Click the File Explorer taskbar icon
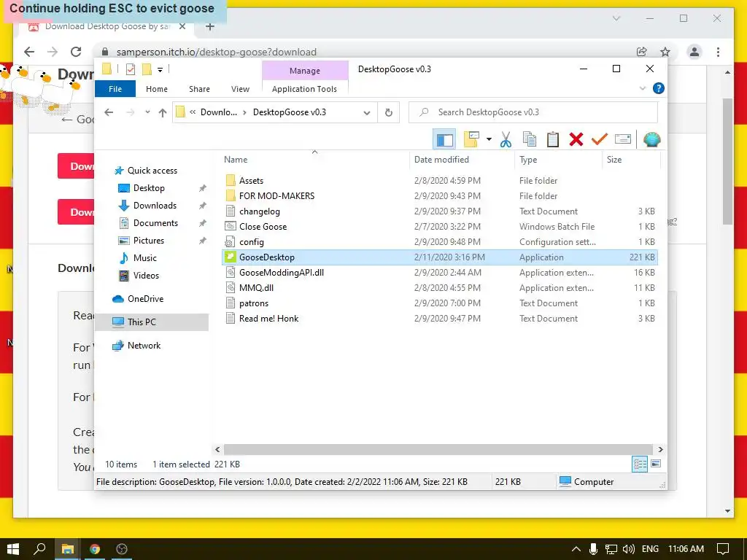 [x=67, y=549]
